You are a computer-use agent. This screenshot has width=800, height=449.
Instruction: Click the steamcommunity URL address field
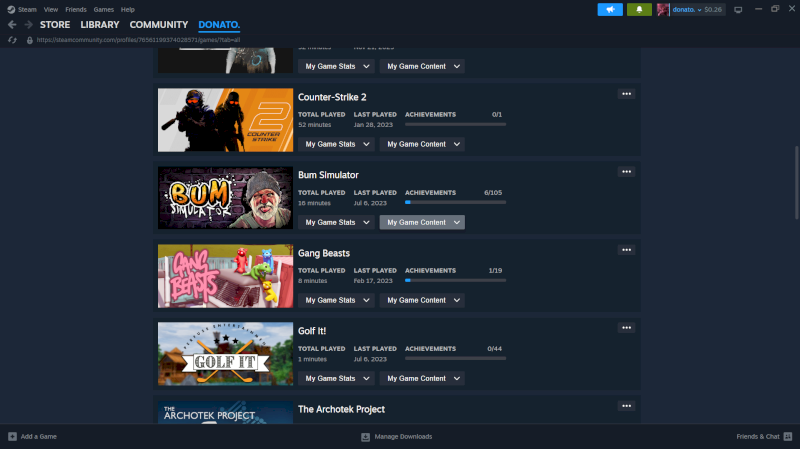pos(138,40)
